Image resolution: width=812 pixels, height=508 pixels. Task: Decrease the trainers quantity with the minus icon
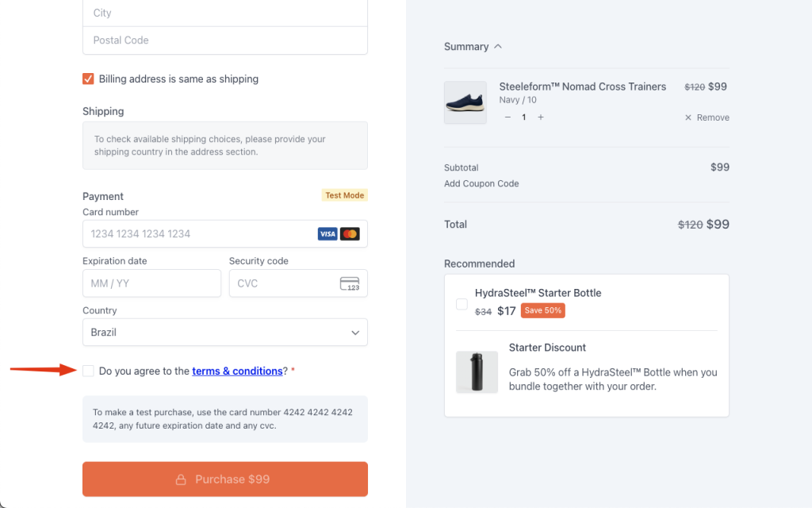click(x=507, y=117)
